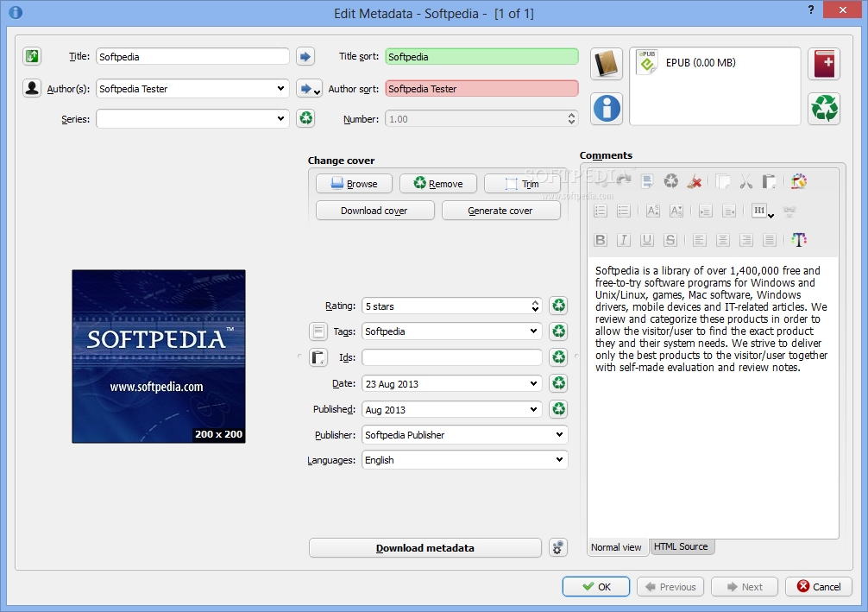The image size is (868, 612).
Task: Decrease indentation in Comments
Action: 728,211
